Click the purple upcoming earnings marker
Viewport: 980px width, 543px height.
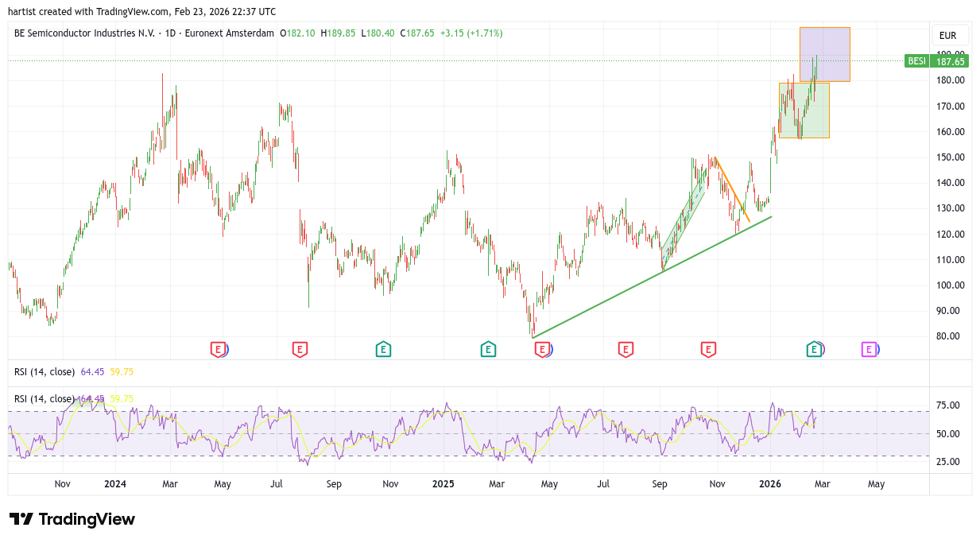click(x=869, y=349)
